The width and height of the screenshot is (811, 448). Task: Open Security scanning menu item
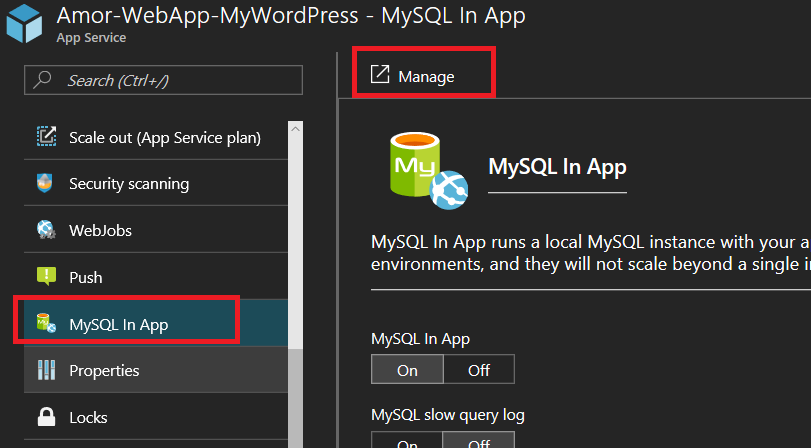tap(156, 183)
